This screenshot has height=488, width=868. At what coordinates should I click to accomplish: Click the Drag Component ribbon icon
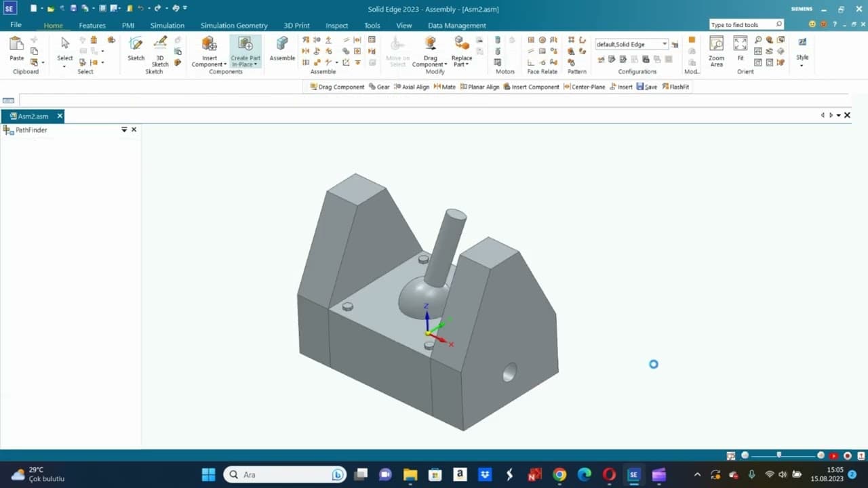tap(430, 44)
